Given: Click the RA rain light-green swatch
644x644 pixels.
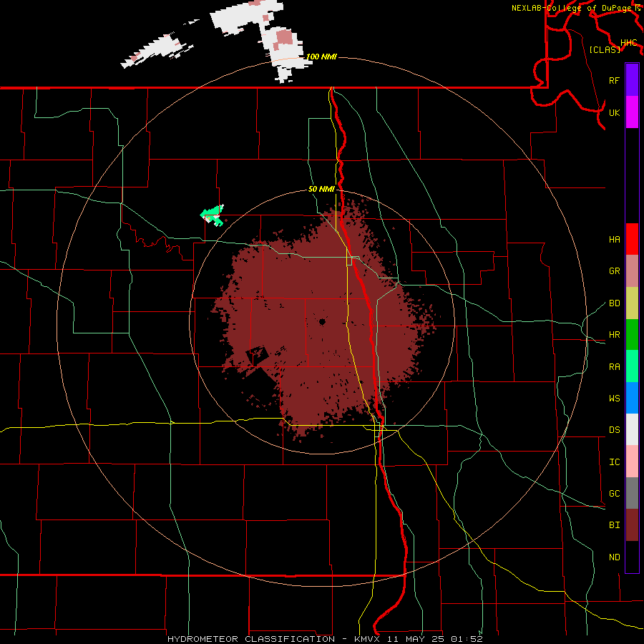Looking at the screenshot, I should click(632, 366).
